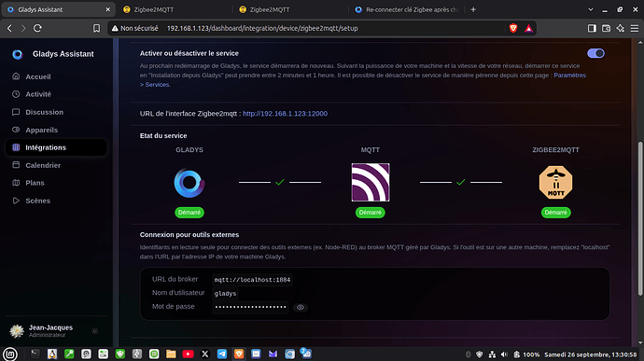Click the username field showing gladys
The image size is (644, 361).
pyautogui.click(x=225, y=294)
